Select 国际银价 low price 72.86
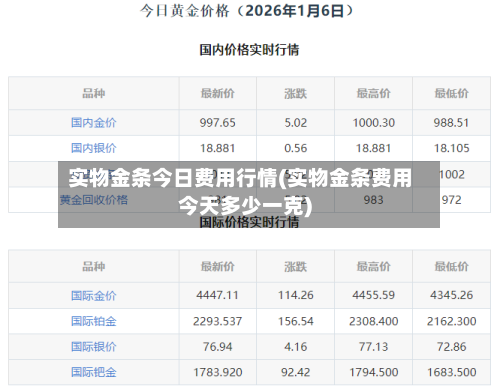This screenshot has width=500, height=389. point(452,347)
